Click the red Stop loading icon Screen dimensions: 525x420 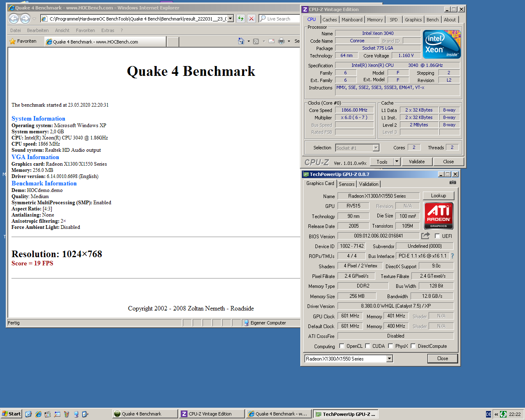pyautogui.click(x=251, y=18)
